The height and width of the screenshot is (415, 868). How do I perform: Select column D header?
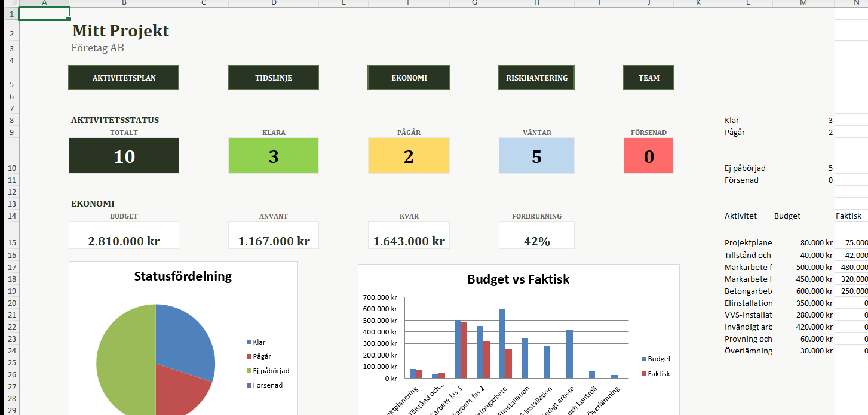[x=274, y=3]
